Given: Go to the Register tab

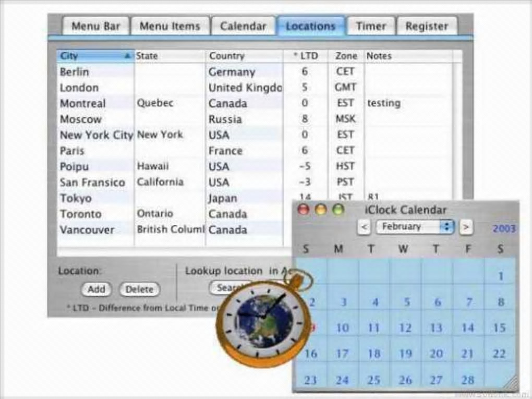Looking at the screenshot, I should [427, 26].
